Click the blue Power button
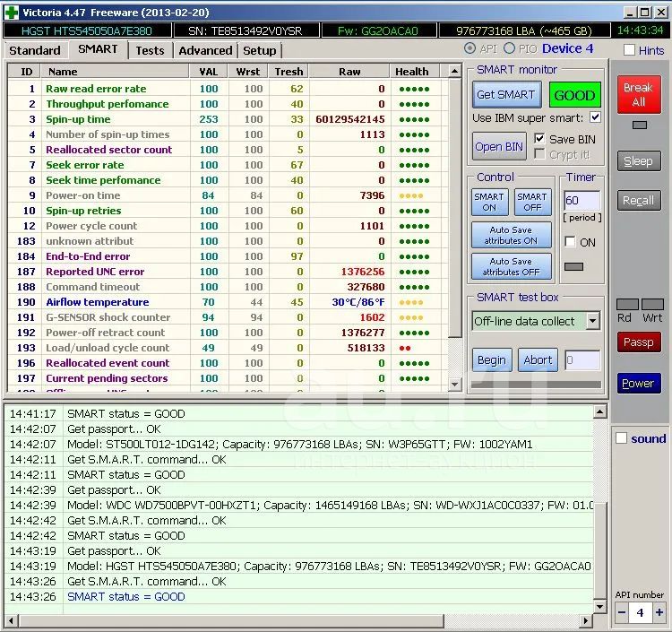This screenshot has height=632, width=672. pos(638,383)
